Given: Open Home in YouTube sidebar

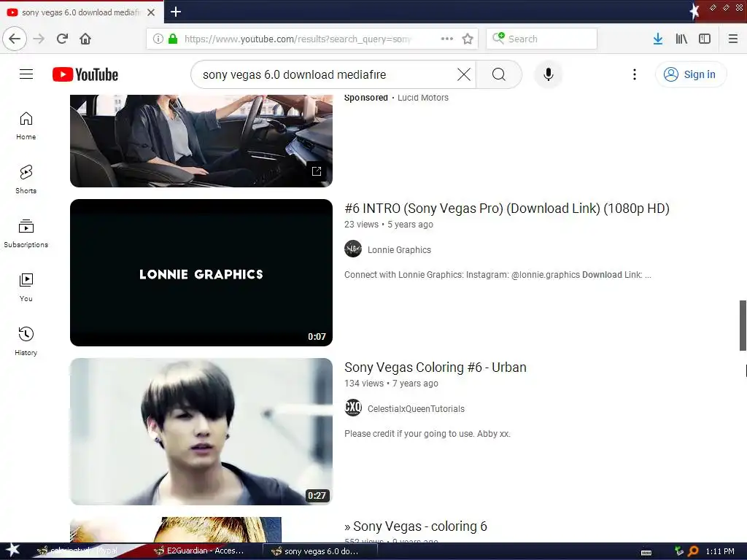Looking at the screenshot, I should (26, 125).
